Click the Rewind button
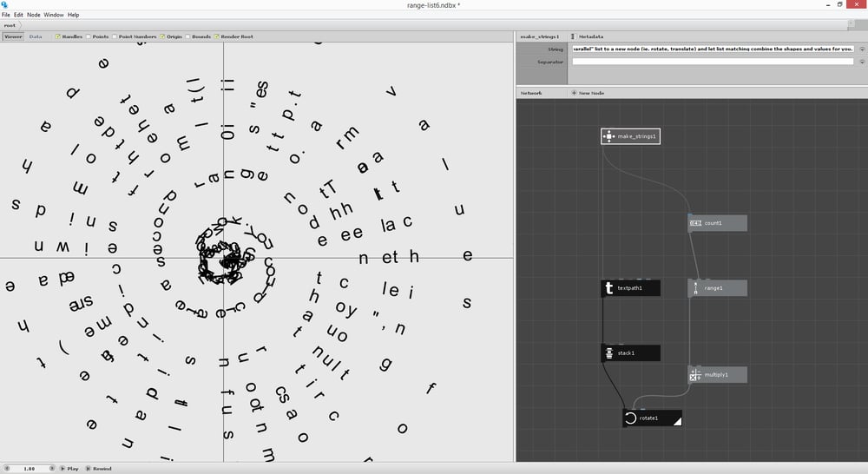The width and height of the screenshot is (868, 474). pyautogui.click(x=99, y=469)
